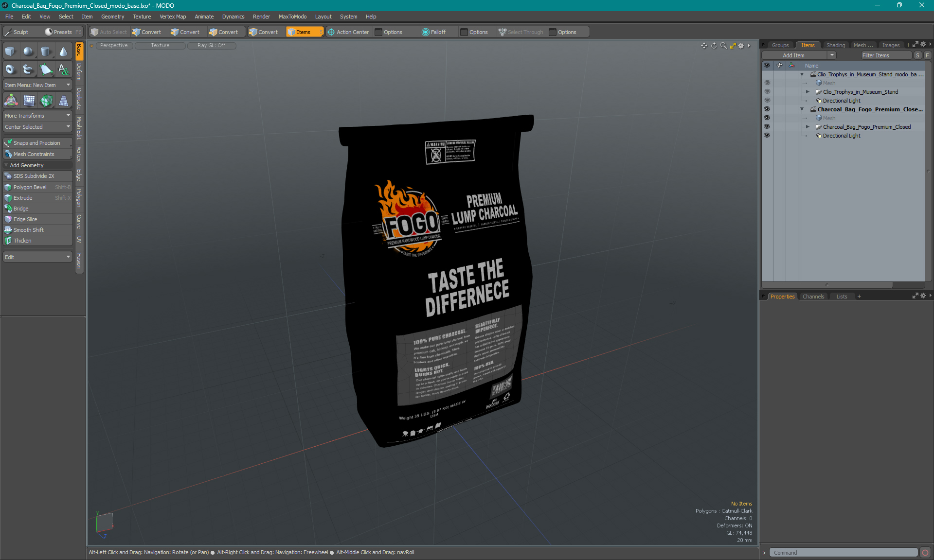Expand the Clio_Trophys_in_Museum_Stand folder
Viewport: 934px width, 560px height.
click(x=808, y=92)
